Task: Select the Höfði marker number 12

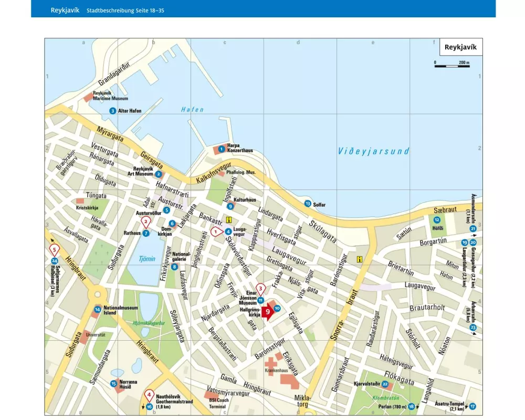Action: (437, 220)
